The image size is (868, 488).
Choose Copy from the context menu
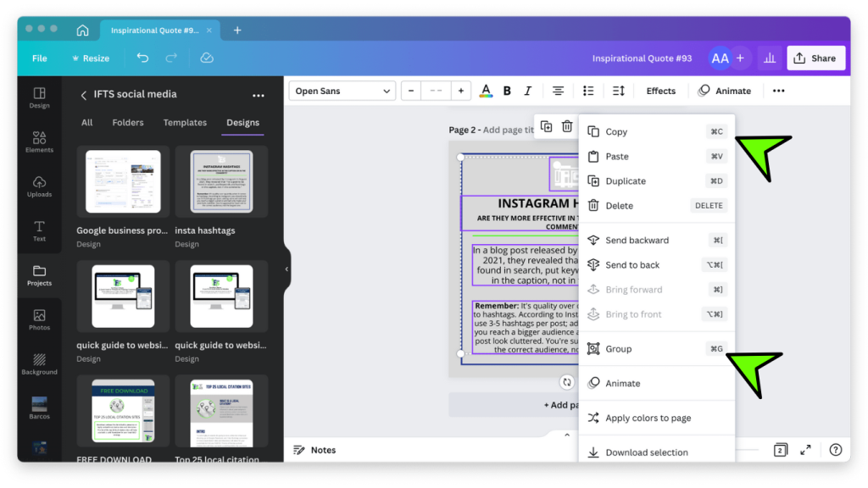(x=657, y=131)
